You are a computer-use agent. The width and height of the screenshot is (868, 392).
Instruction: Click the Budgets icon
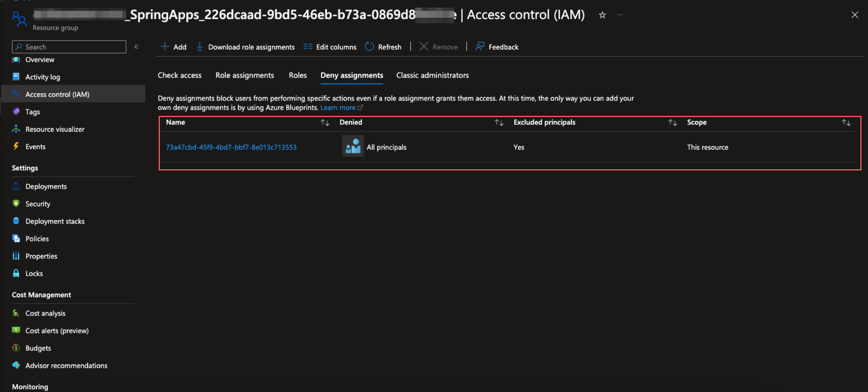click(16, 348)
